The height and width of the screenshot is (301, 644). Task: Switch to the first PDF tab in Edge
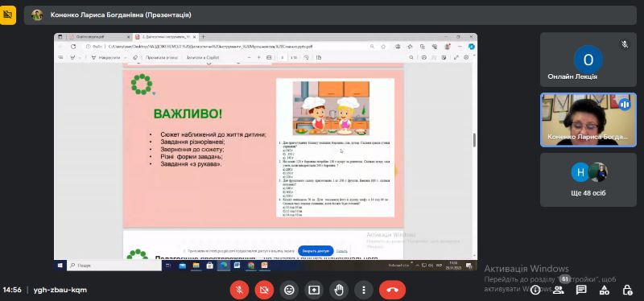coord(100,37)
